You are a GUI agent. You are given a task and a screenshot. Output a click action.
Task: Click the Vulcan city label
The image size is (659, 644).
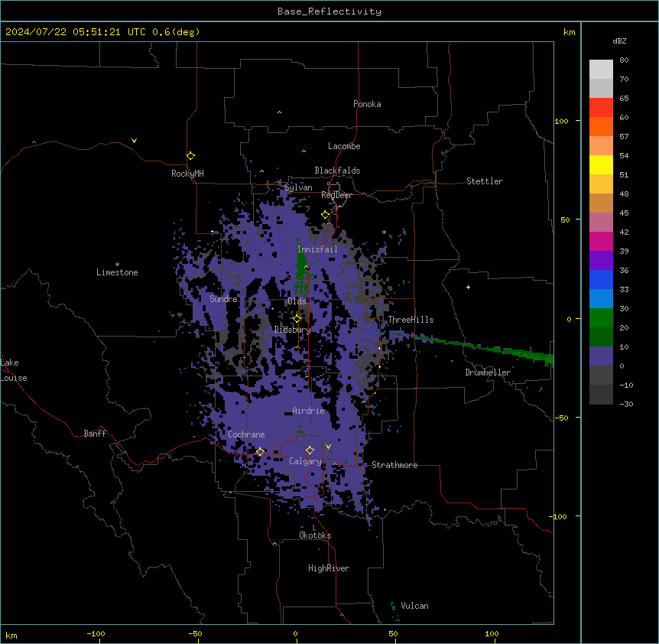(414, 606)
